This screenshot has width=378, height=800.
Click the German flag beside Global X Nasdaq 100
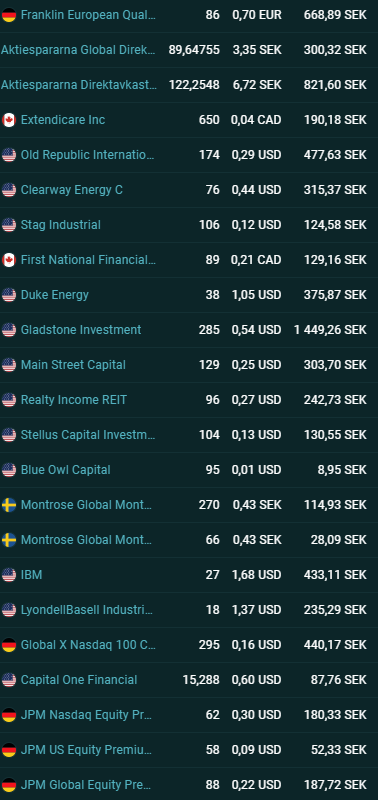click(9, 645)
